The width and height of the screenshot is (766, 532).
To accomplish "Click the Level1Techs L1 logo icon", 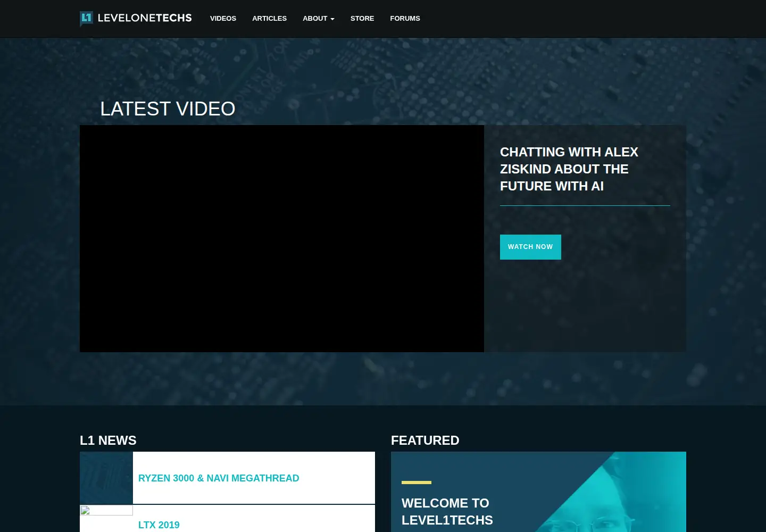I will pyautogui.click(x=86, y=19).
